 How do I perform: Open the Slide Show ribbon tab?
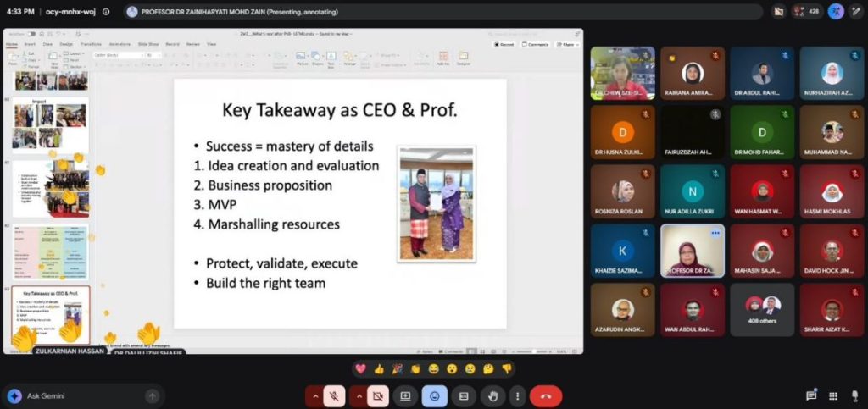148,44
